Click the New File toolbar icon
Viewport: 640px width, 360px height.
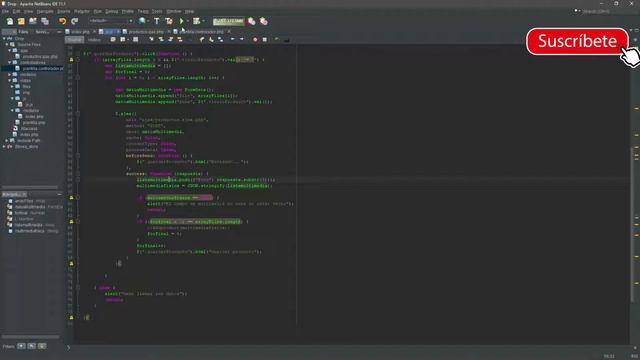click(x=10, y=21)
